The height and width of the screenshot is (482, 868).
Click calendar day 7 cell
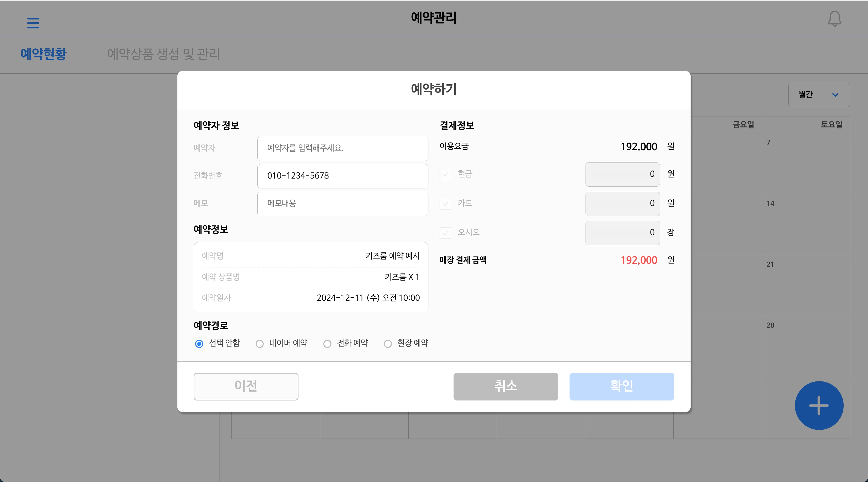[806, 165]
